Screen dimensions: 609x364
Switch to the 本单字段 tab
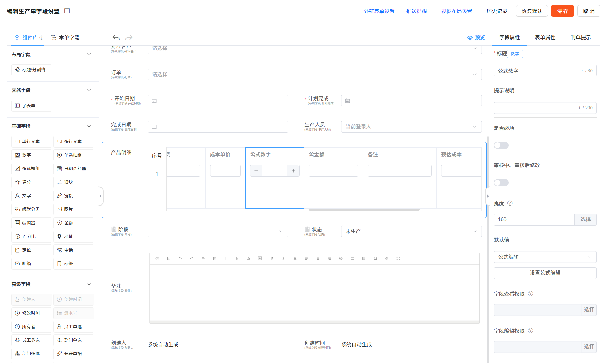[65, 38]
